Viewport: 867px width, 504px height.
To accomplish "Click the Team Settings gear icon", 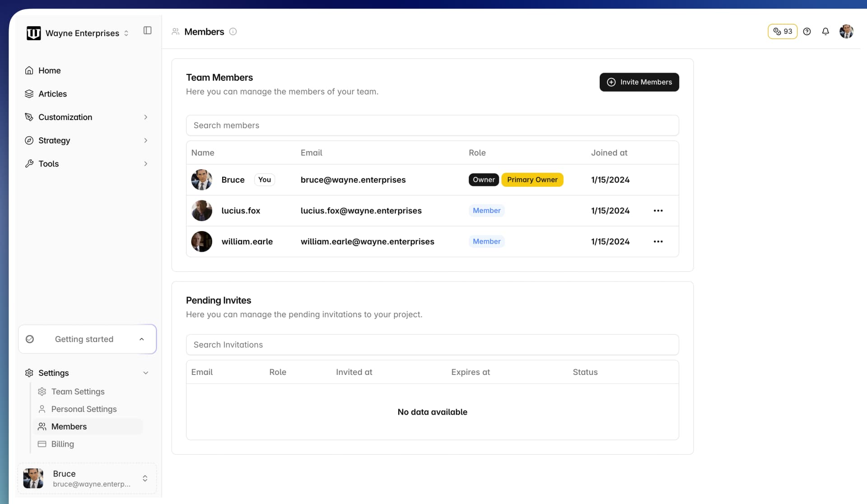I will 42,391.
